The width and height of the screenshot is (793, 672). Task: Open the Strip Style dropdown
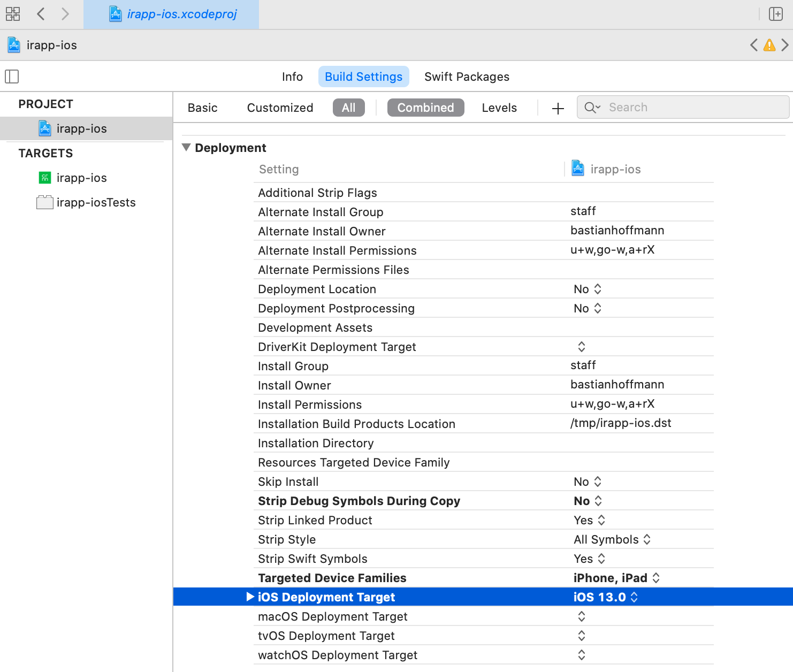point(647,539)
